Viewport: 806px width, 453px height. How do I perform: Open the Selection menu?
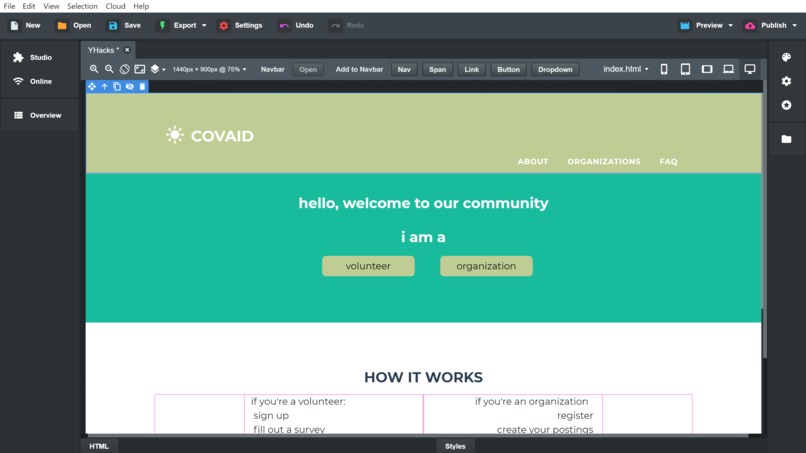[x=82, y=6]
